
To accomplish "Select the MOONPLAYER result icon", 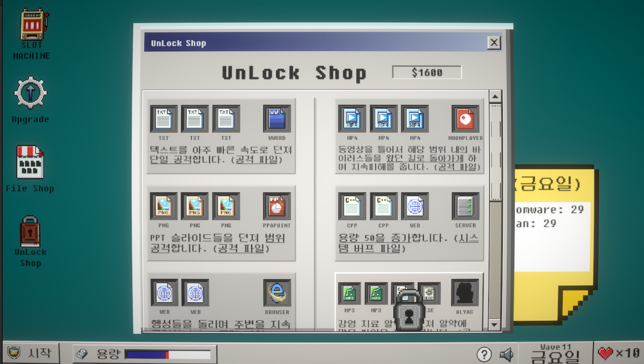I will click(x=466, y=119).
